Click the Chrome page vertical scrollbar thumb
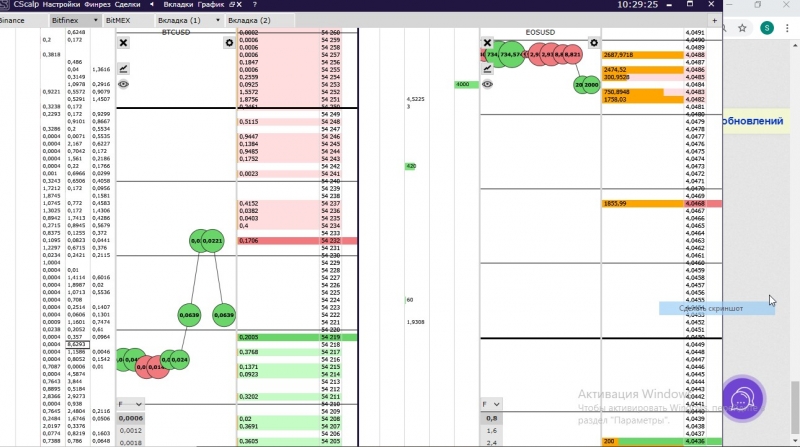 795,406
